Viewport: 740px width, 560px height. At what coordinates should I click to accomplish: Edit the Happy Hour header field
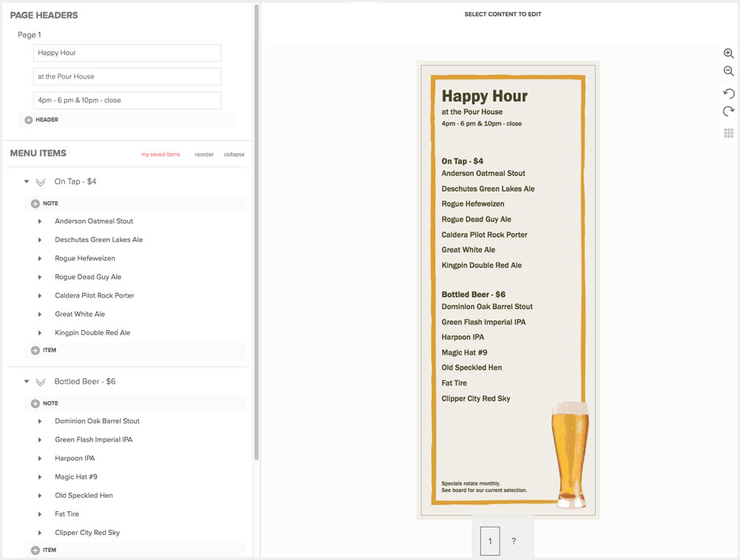point(127,53)
